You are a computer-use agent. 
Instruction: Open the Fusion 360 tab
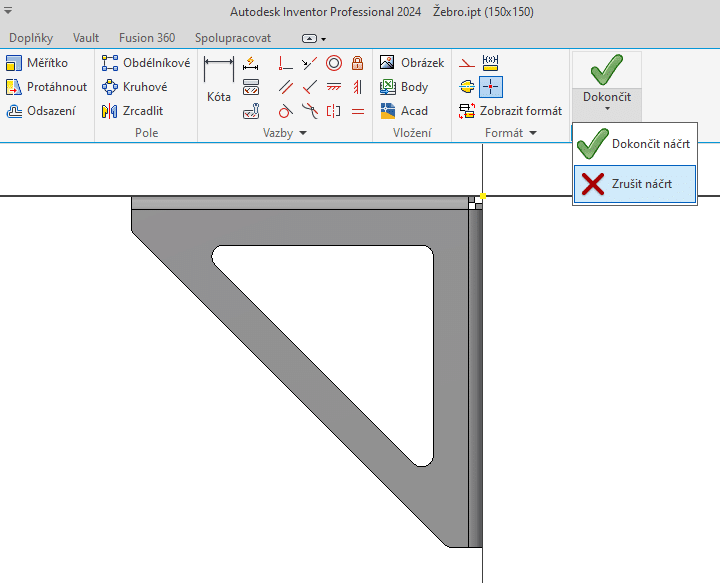[147, 38]
